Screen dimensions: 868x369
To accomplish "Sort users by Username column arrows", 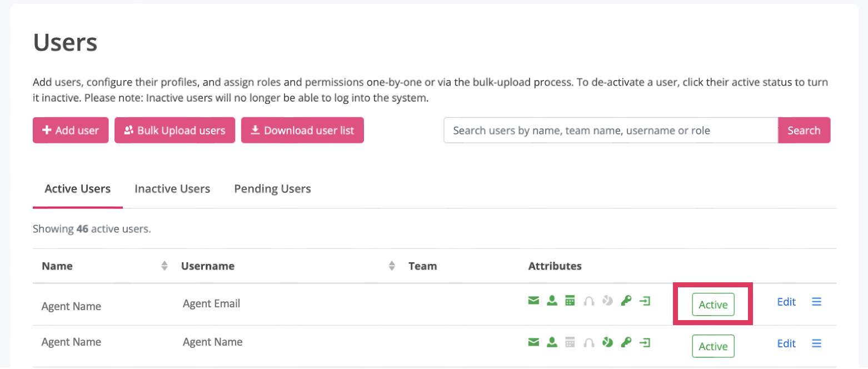I will point(392,266).
